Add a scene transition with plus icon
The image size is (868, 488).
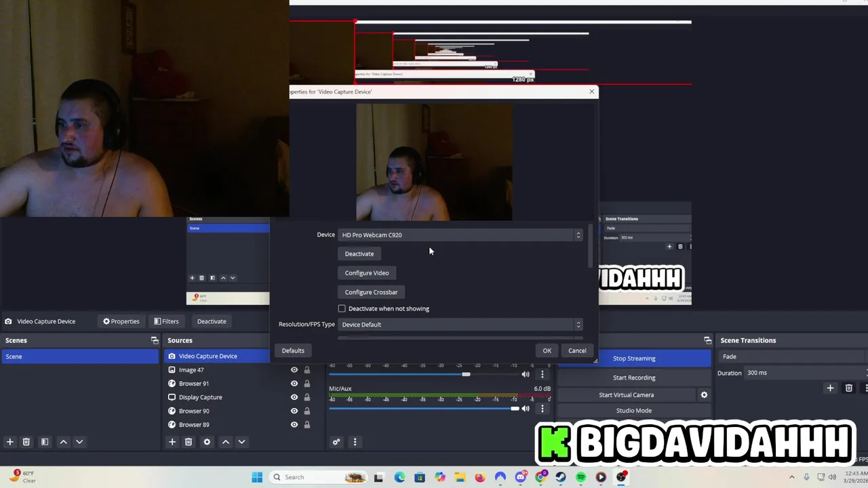click(x=830, y=388)
